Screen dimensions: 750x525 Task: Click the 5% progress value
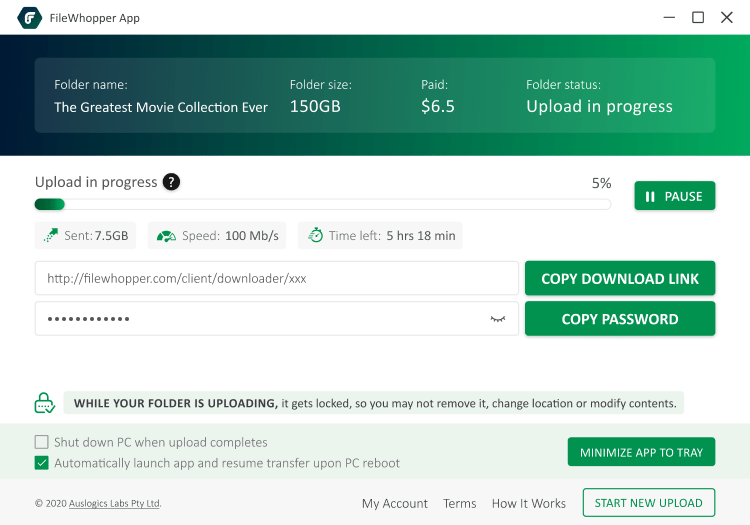coord(601,183)
